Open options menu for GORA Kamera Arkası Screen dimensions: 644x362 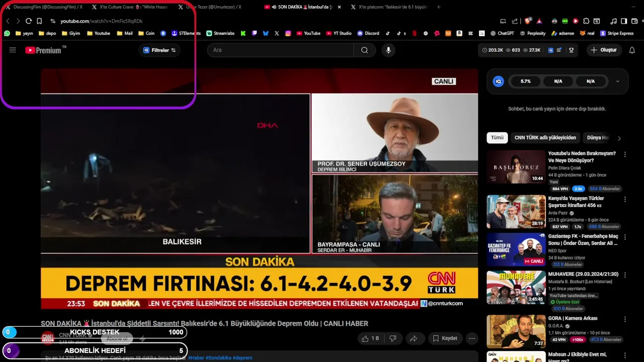pos(625,319)
